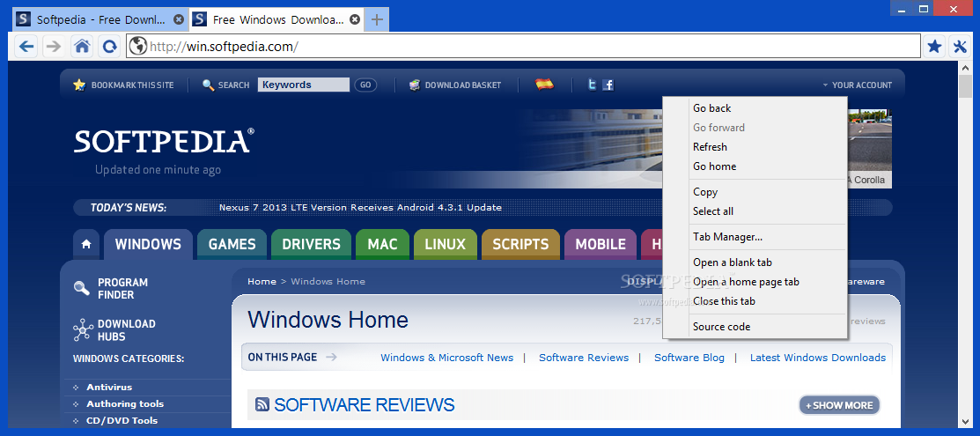Open the Your Account dropdown
Screen dimensions: 980x436
(x=857, y=85)
